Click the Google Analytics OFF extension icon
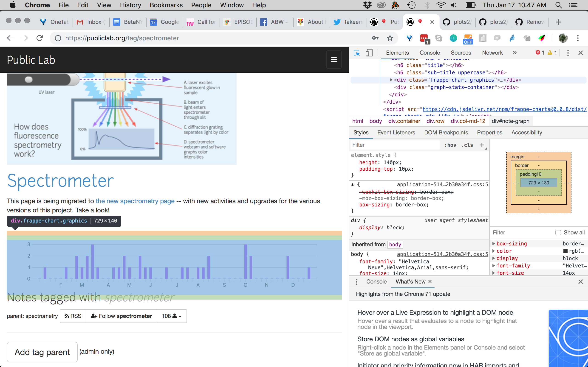 pyautogui.click(x=468, y=38)
